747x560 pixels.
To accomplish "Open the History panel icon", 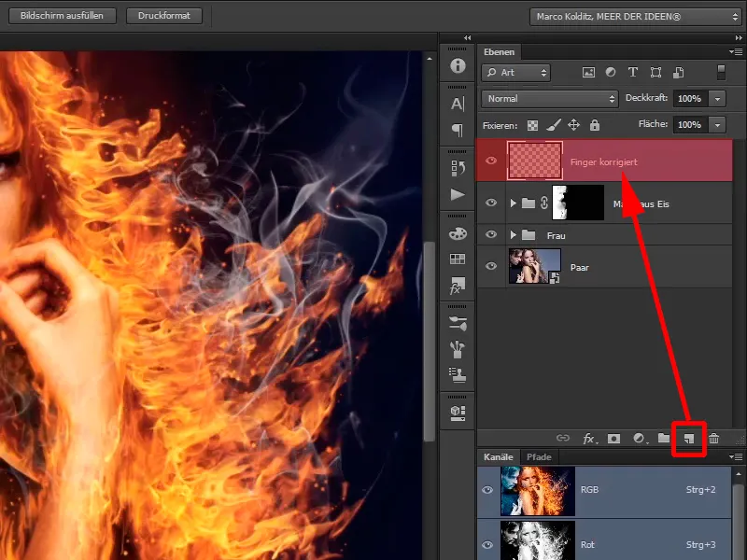I will [x=458, y=168].
